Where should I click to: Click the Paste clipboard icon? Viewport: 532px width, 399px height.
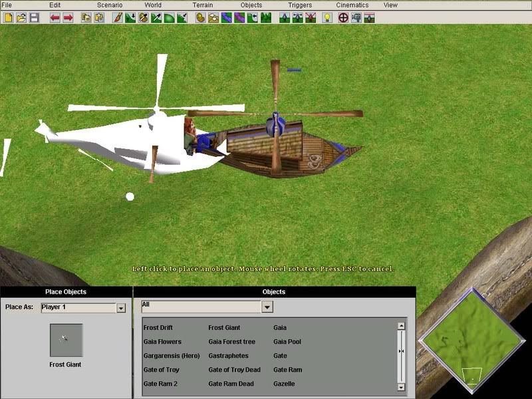(99, 17)
